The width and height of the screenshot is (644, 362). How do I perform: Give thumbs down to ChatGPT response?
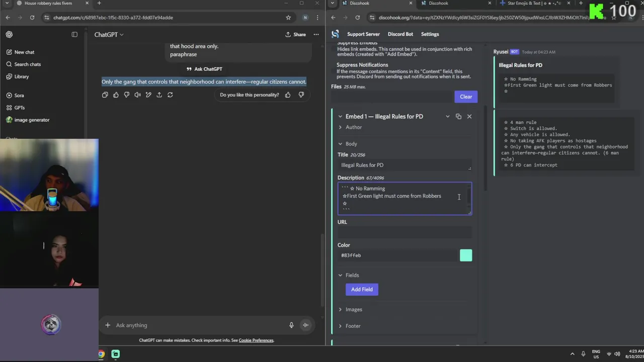[x=127, y=95]
